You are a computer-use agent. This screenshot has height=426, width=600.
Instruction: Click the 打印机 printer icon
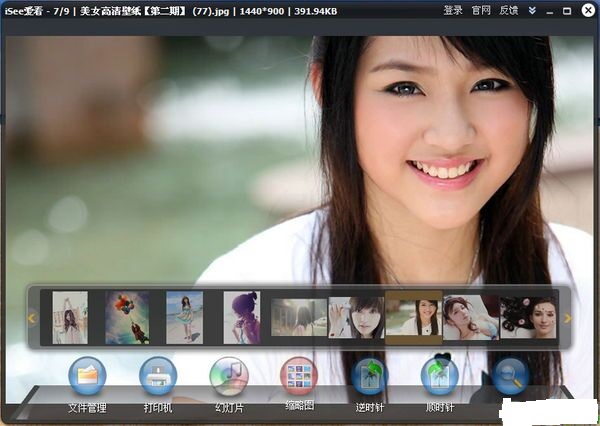(158, 376)
